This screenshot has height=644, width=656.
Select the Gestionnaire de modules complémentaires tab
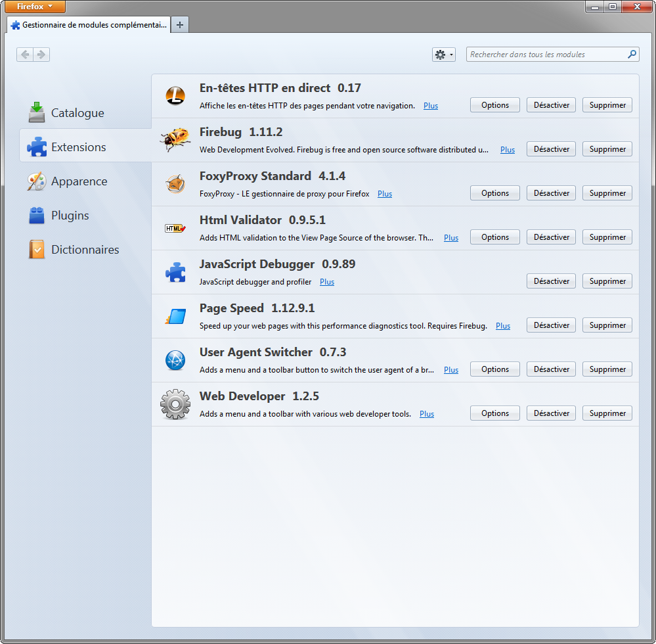(89, 25)
